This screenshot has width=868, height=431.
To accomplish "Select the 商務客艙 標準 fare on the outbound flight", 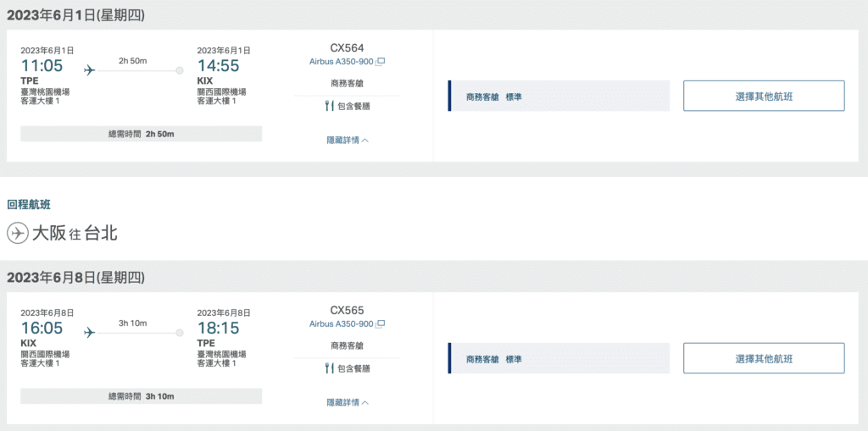I will click(x=559, y=96).
